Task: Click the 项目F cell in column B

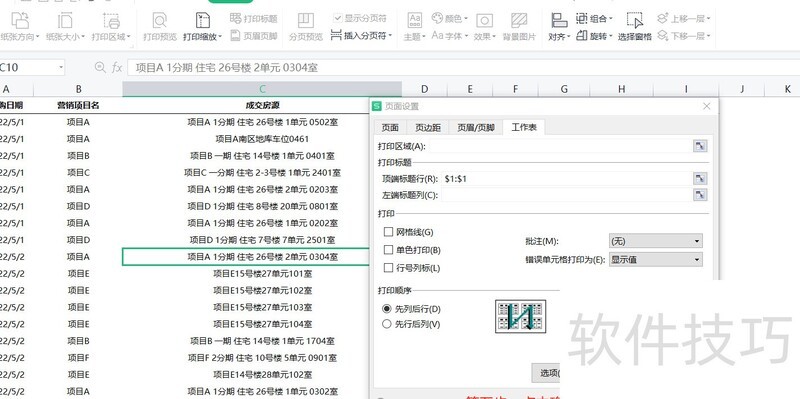Action: tap(78, 358)
